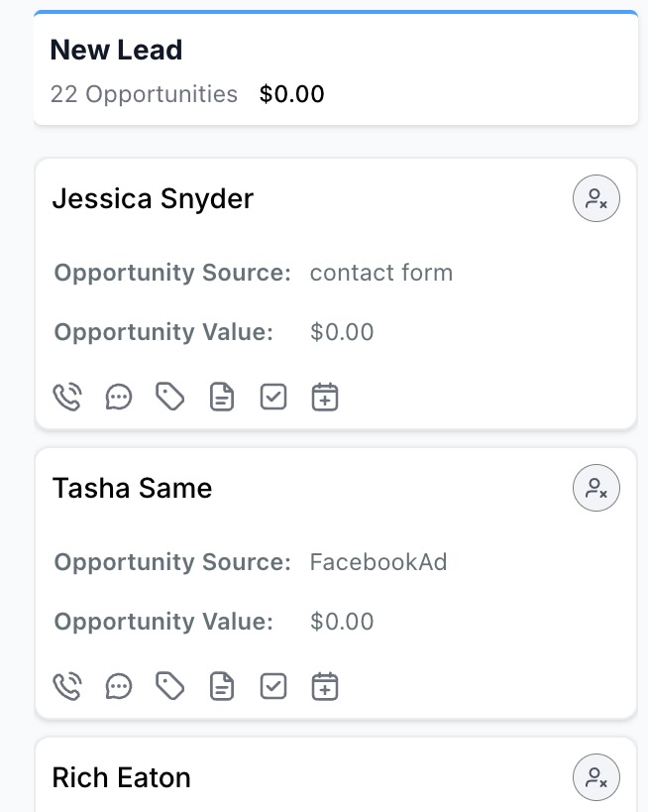The width and height of the screenshot is (648, 812).
Task: Add appointment from Jessica Snyder calendar icon
Action: click(325, 398)
